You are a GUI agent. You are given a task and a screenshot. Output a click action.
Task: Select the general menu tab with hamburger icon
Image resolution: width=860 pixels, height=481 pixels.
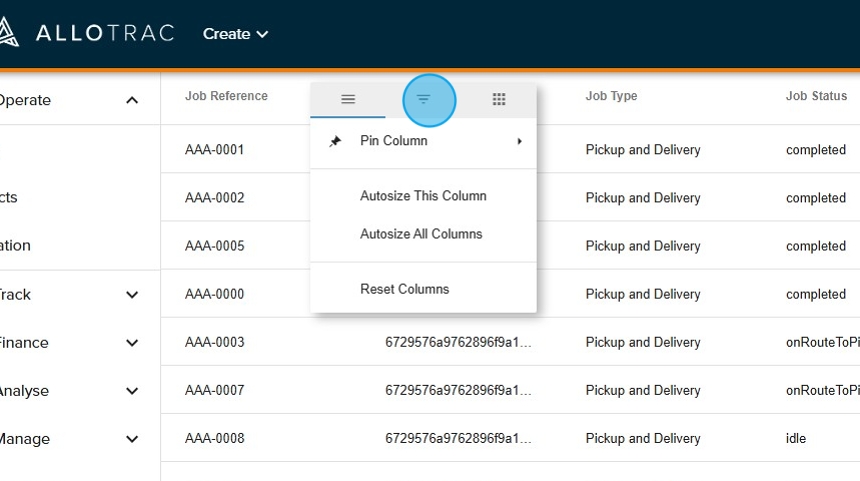pos(348,100)
